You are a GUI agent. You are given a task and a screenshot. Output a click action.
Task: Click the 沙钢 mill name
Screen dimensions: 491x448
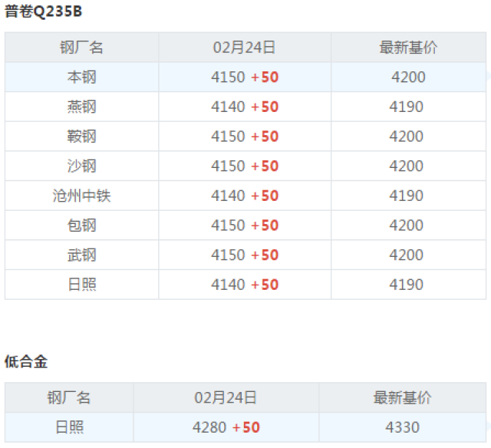82,166
